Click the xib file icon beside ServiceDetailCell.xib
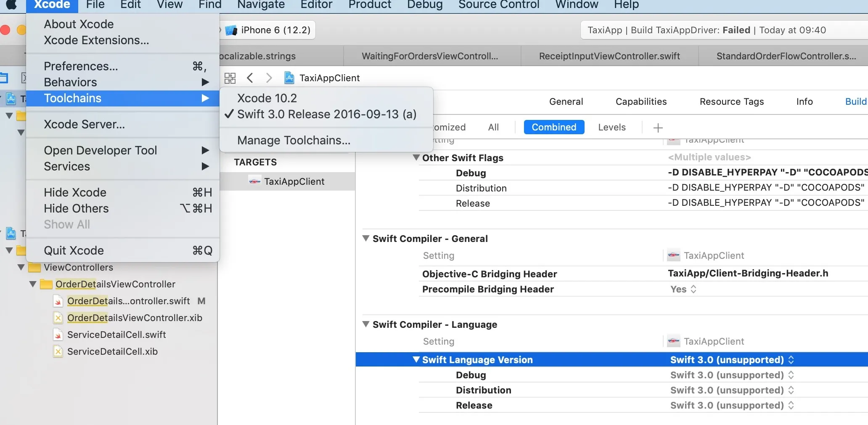The width and height of the screenshot is (868, 425). [58, 352]
